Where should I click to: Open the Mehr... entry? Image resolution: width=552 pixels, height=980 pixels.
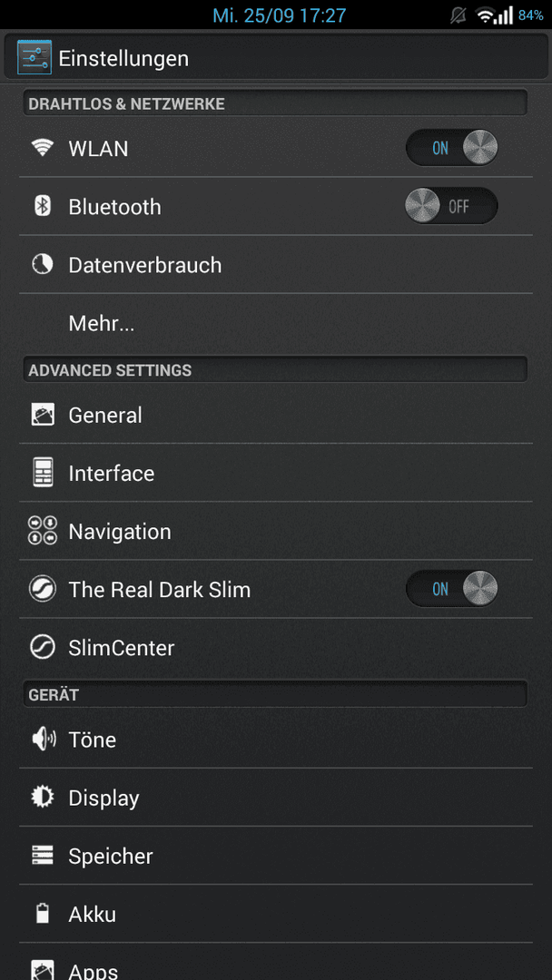tap(276, 324)
